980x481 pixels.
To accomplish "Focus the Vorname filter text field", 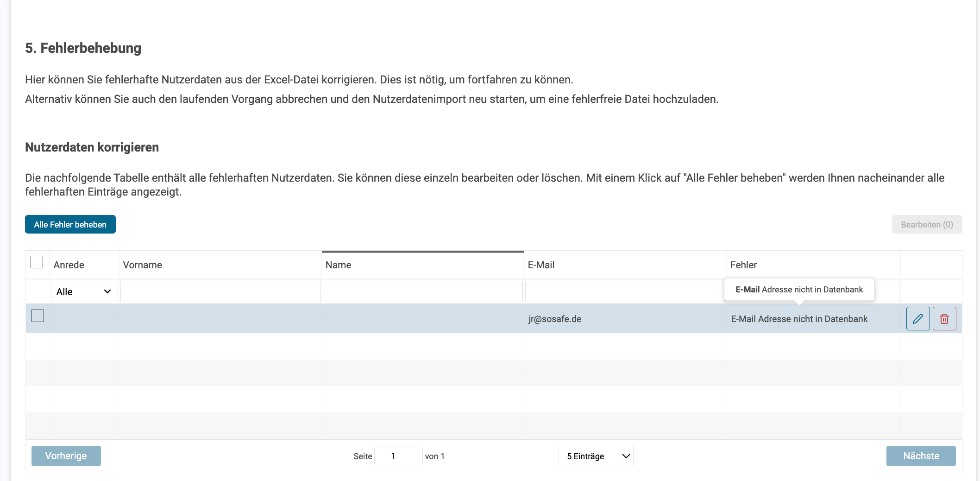I will [x=220, y=291].
